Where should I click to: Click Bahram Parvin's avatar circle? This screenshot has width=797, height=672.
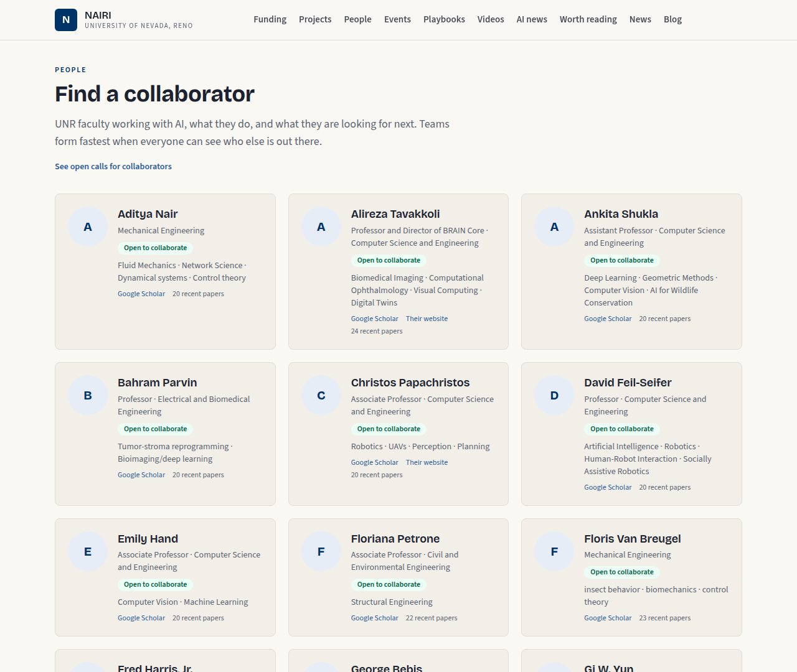pos(88,395)
